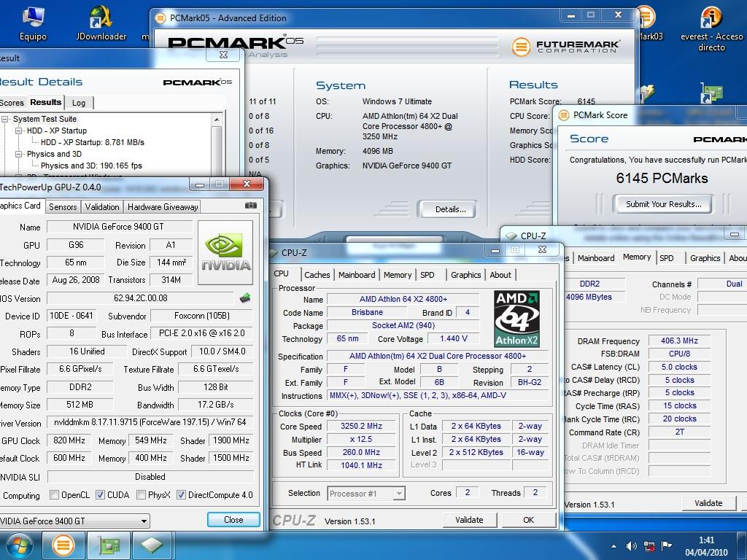Click the Core Voltage 1.440 V value
The image size is (747, 560).
point(453,338)
